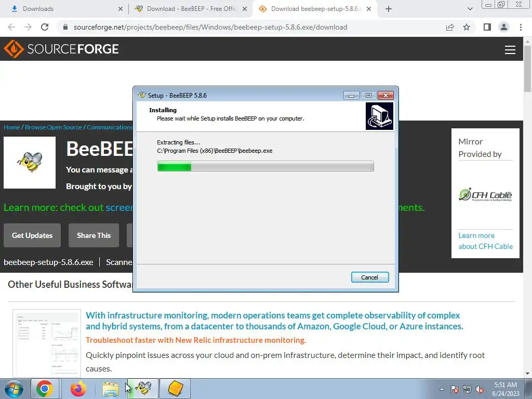Expand the tab search chevron
Viewport: 532px width, 399px height.
tap(470, 9)
